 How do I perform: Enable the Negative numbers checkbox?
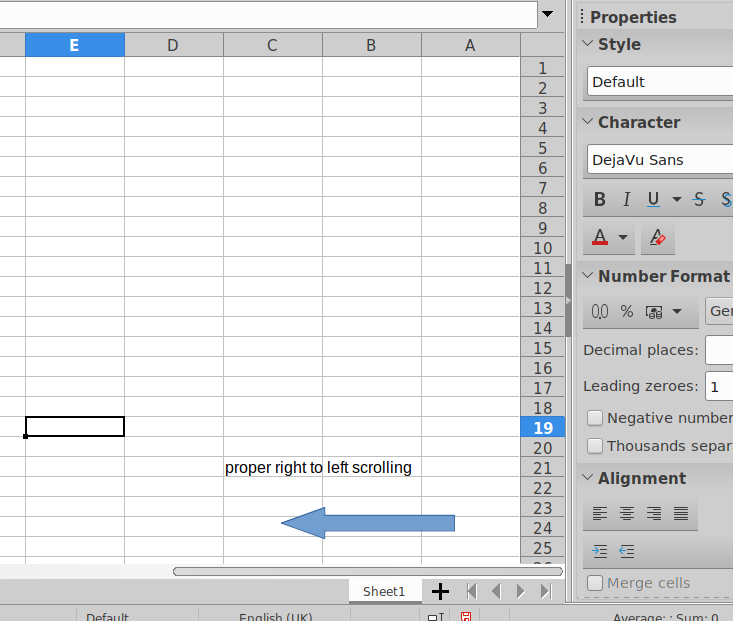point(595,418)
